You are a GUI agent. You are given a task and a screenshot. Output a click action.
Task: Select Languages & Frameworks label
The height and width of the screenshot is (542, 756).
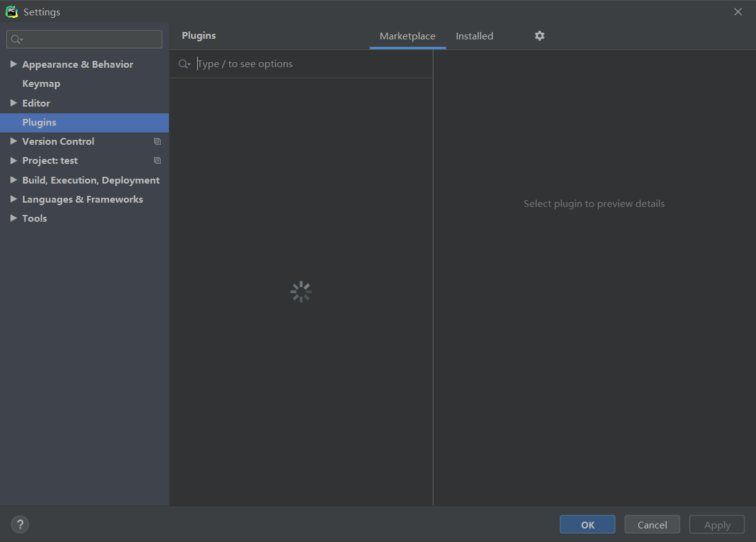pyautogui.click(x=83, y=200)
